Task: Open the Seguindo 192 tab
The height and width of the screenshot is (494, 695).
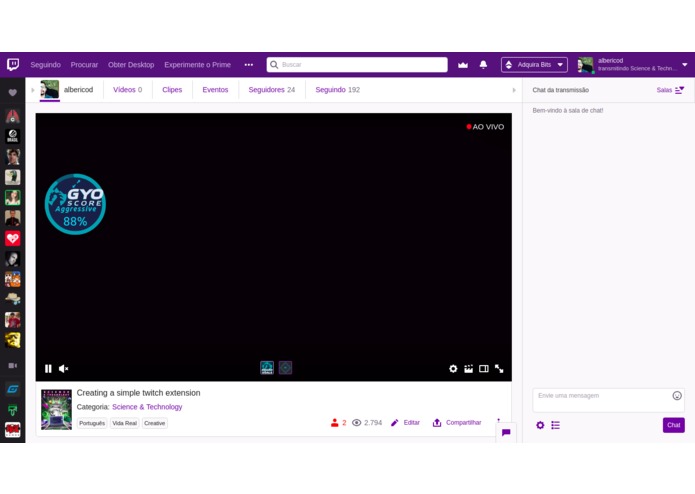Action: click(337, 90)
